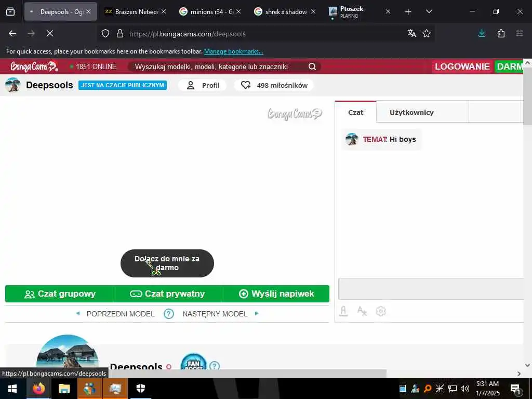This screenshot has width=532, height=399.
Task: Open Firefox from the taskbar
Action: [x=38, y=389]
